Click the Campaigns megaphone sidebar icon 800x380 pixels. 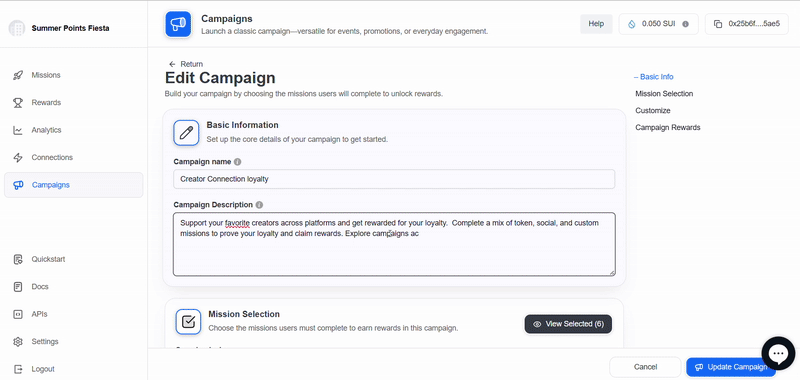(18, 185)
